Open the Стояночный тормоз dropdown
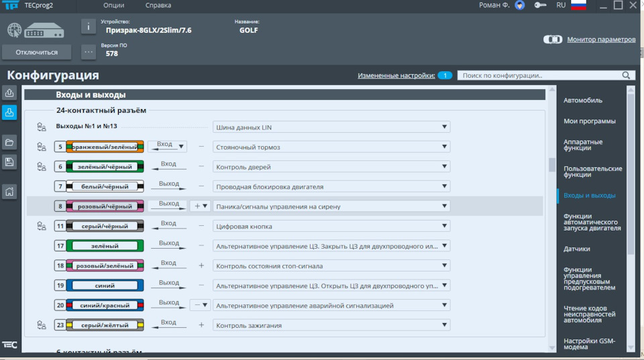The image size is (644, 360). click(331, 147)
